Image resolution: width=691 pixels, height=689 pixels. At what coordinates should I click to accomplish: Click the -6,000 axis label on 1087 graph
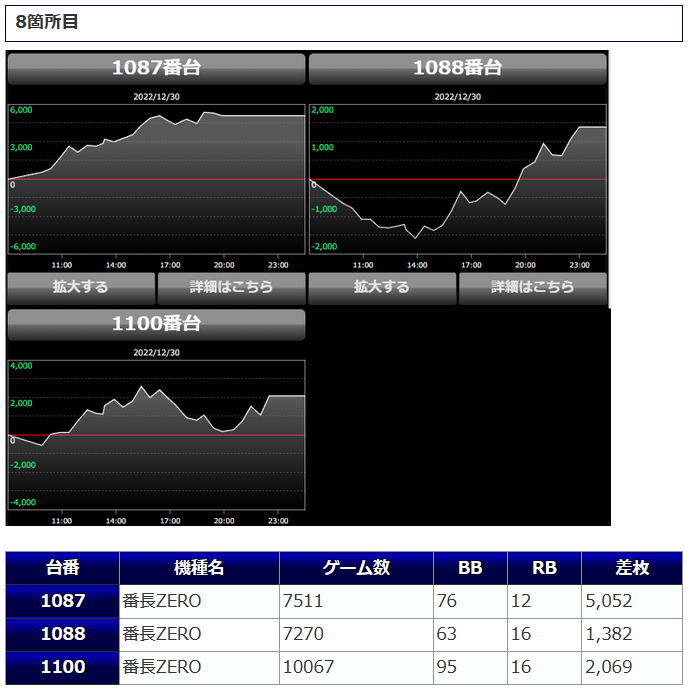pyautogui.click(x=23, y=246)
